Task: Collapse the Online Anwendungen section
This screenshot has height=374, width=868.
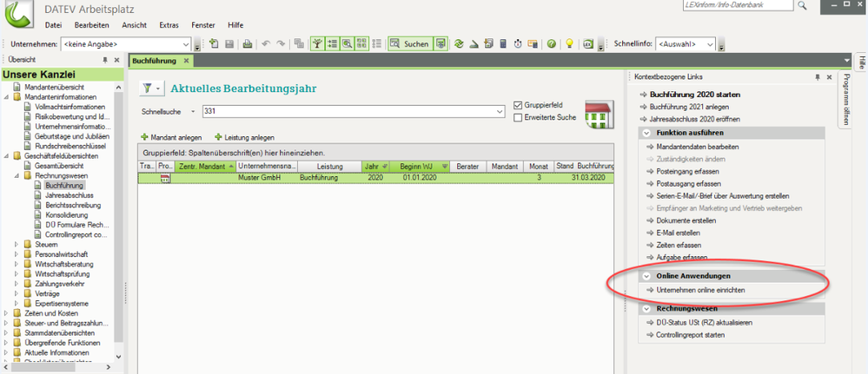Action: 646,276
